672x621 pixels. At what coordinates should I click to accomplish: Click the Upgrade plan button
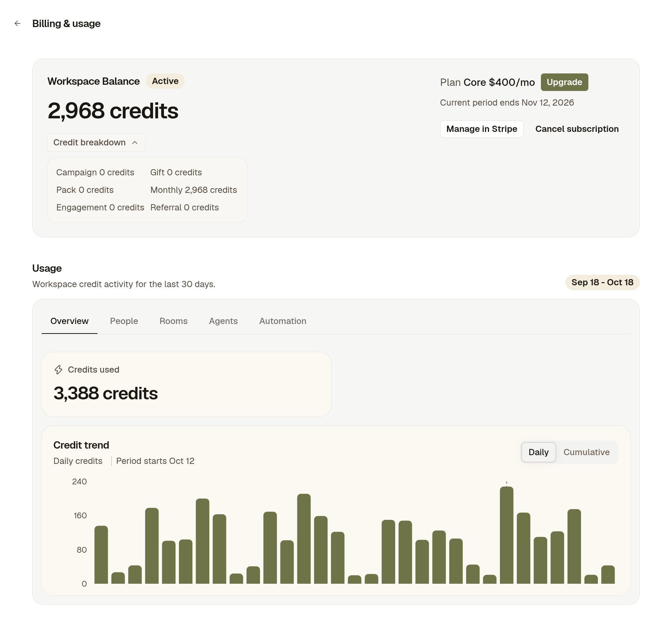tap(564, 82)
